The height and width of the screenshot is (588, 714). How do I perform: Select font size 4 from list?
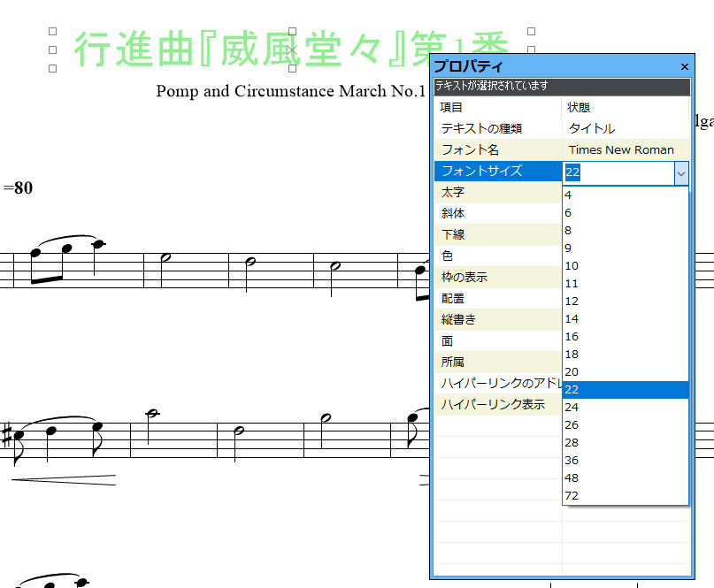pyautogui.click(x=626, y=195)
